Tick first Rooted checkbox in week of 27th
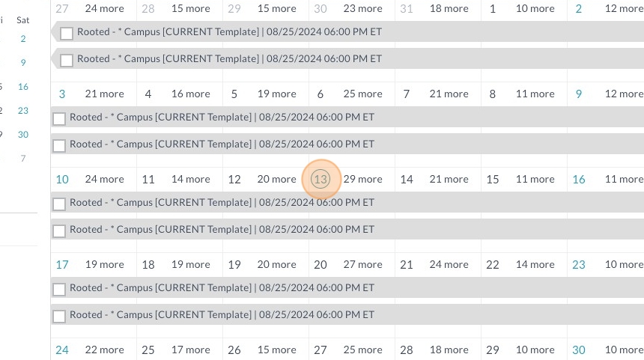Viewport: 644px width, 360px height. (x=67, y=33)
